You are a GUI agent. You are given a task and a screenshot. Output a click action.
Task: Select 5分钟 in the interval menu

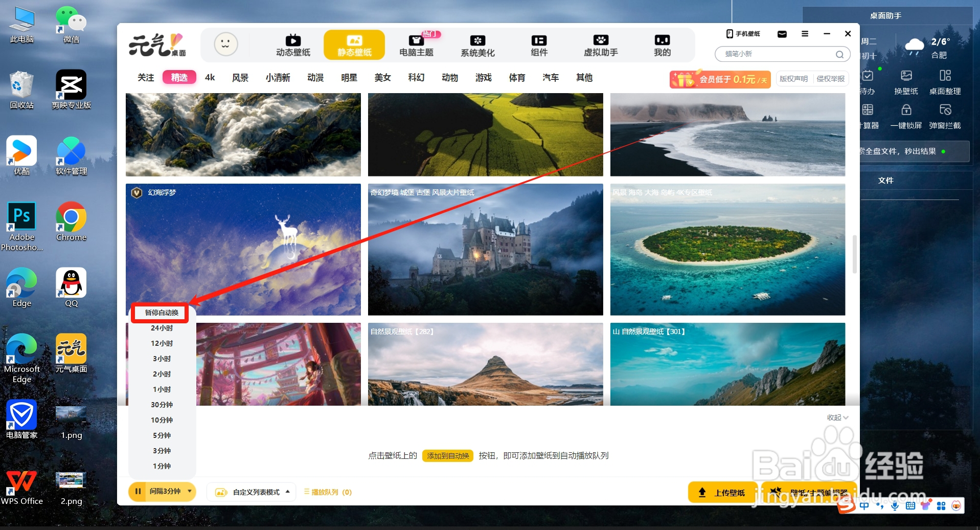click(162, 435)
